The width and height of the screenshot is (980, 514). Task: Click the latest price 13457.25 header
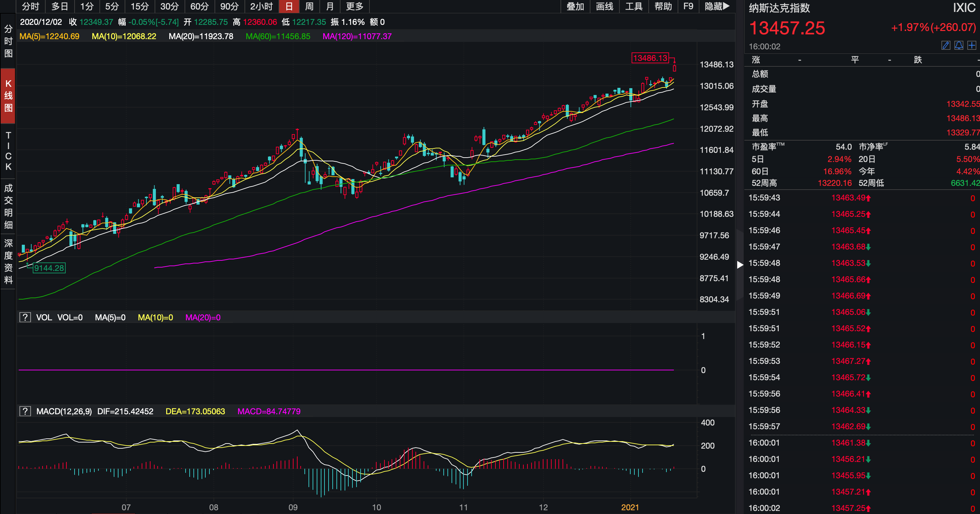pos(787,28)
